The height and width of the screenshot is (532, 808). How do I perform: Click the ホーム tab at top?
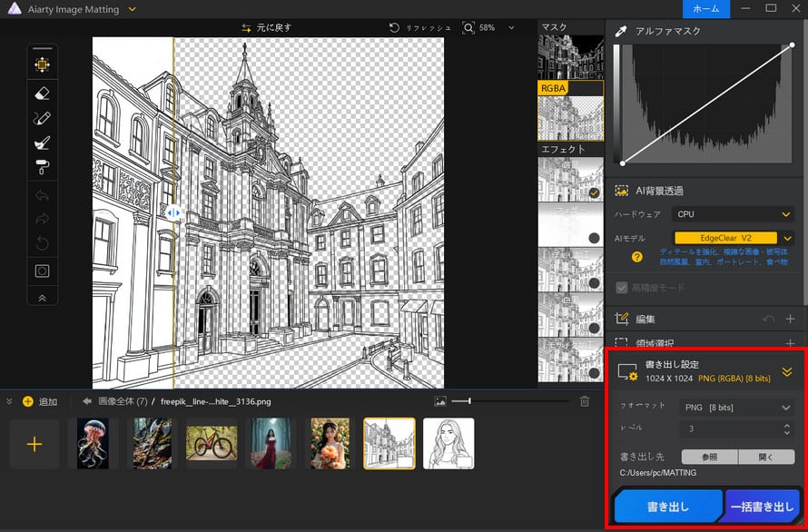tap(705, 8)
